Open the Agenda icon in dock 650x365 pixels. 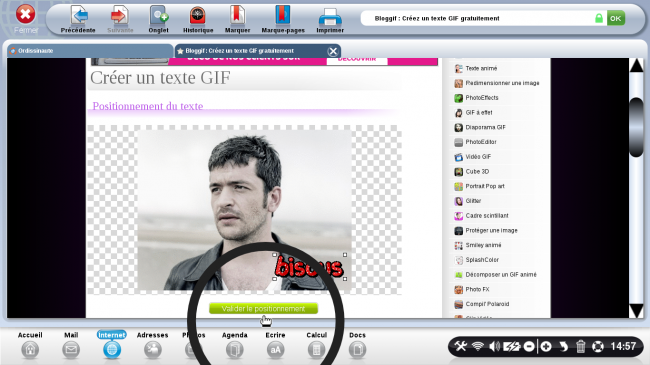(235, 350)
